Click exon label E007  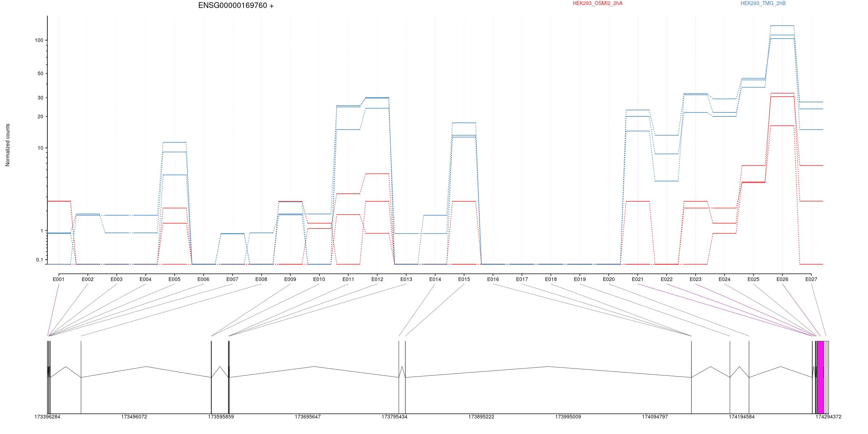point(232,279)
